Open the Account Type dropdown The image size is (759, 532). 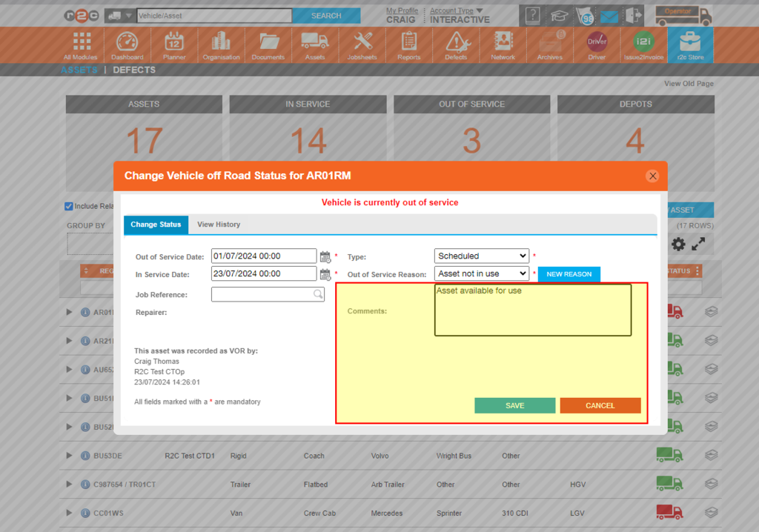pyautogui.click(x=456, y=10)
